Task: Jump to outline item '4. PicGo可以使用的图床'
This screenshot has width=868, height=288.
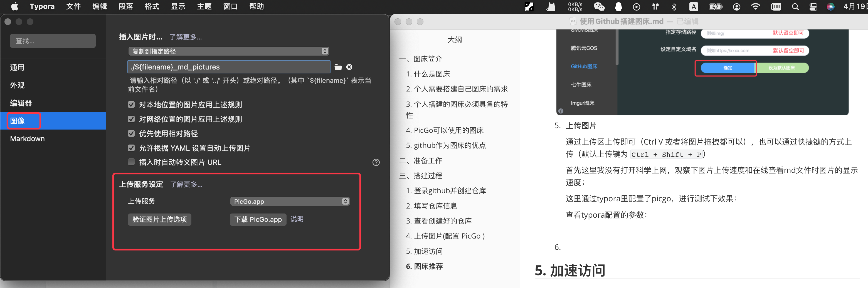Action: tap(445, 130)
